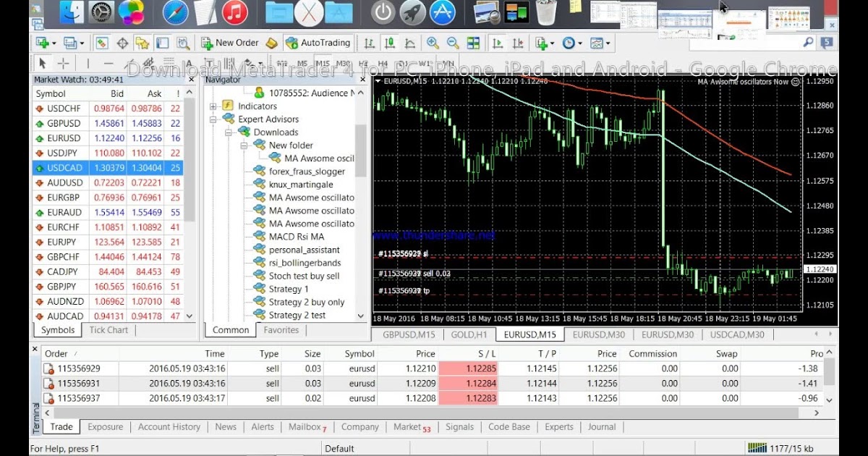Open MetaEditor via the yellow book icon
The image size is (868, 456).
point(271,43)
